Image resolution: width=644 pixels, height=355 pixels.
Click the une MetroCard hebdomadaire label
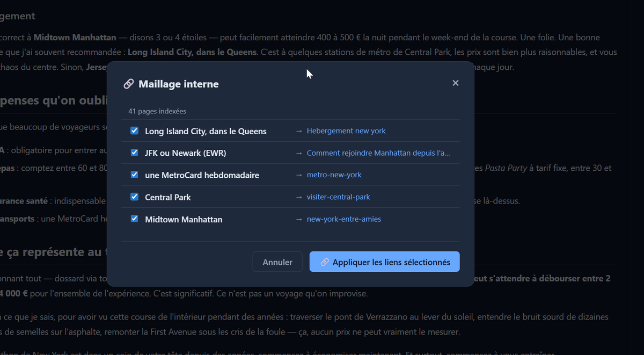[202, 175]
